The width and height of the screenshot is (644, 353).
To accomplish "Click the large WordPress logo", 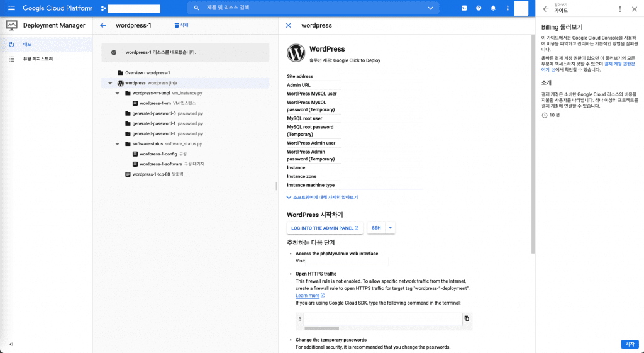I will tap(296, 53).
